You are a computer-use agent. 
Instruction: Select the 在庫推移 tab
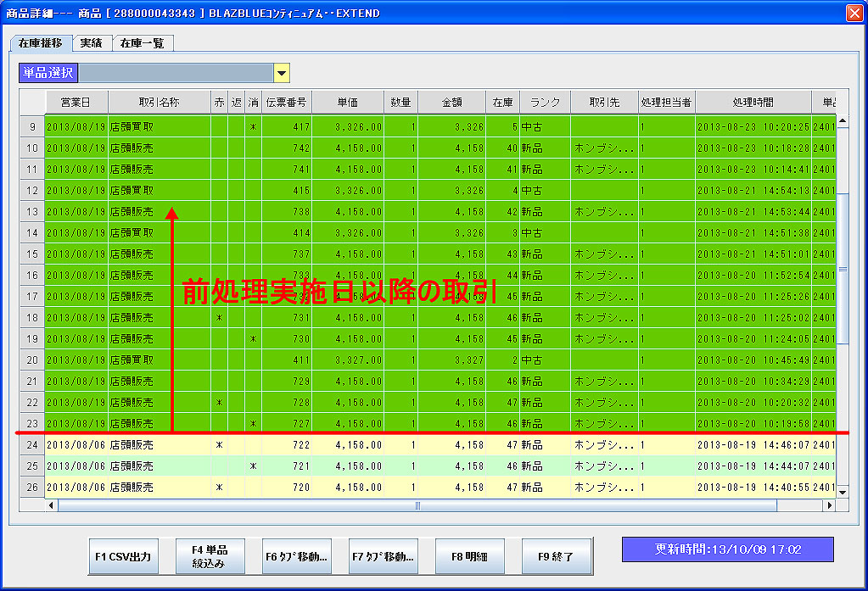(41, 43)
